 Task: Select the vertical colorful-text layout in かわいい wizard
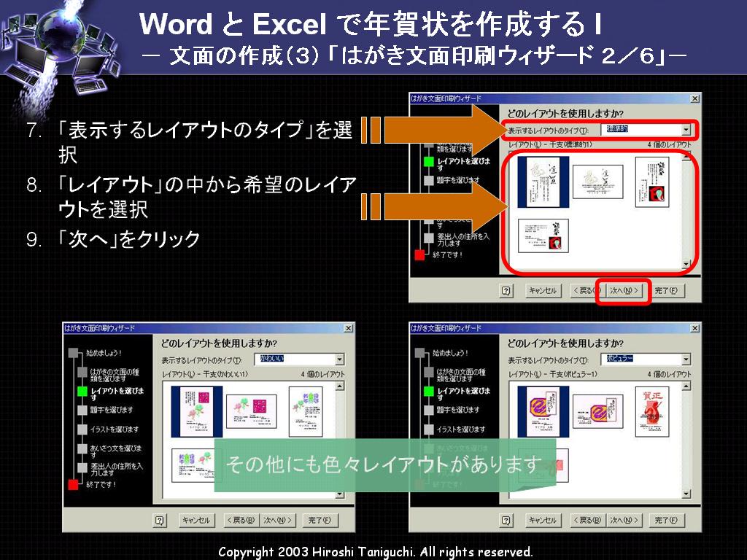pyautogui.click(x=306, y=412)
